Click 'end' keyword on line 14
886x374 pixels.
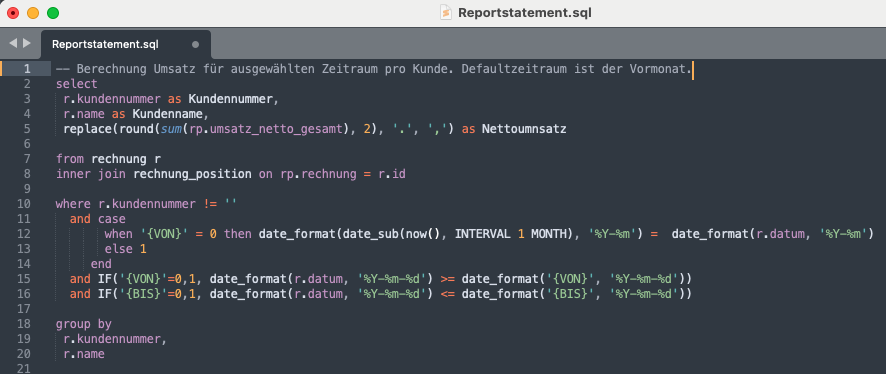coord(101,263)
